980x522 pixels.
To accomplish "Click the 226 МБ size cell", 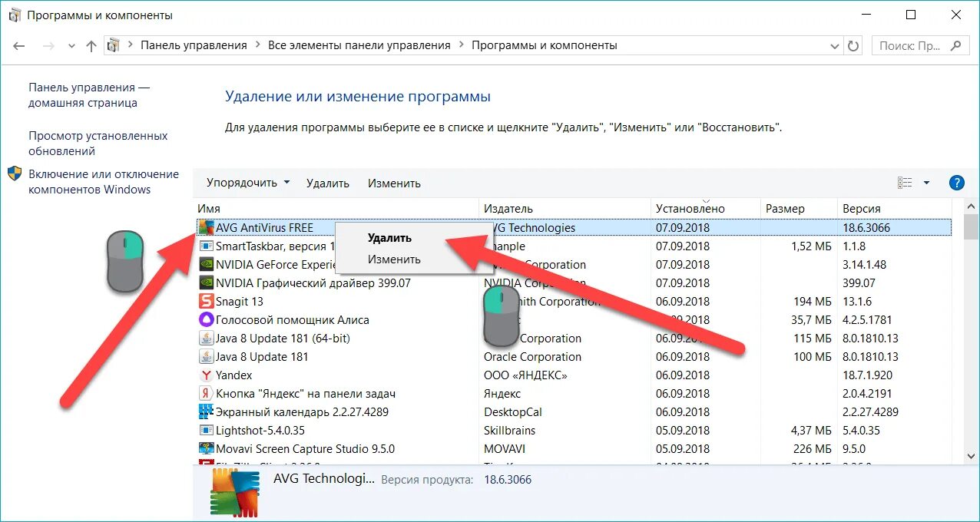I will point(813,448).
